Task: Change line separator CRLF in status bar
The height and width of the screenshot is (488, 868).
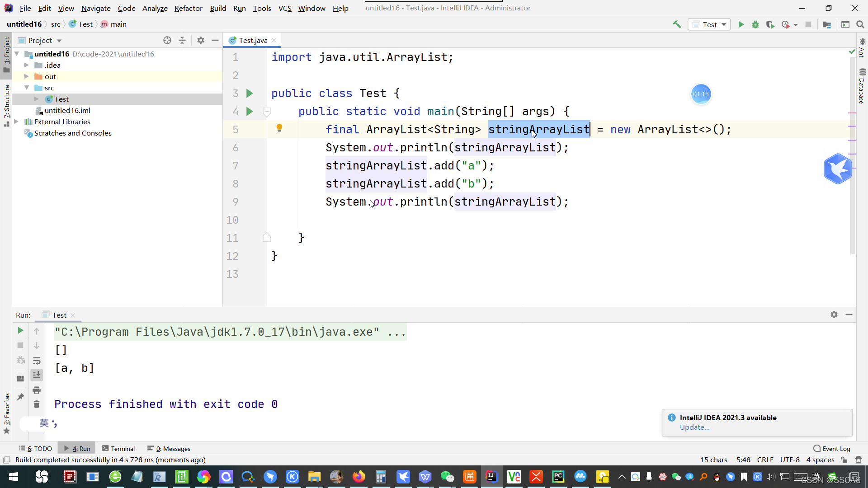Action: [765, 460]
